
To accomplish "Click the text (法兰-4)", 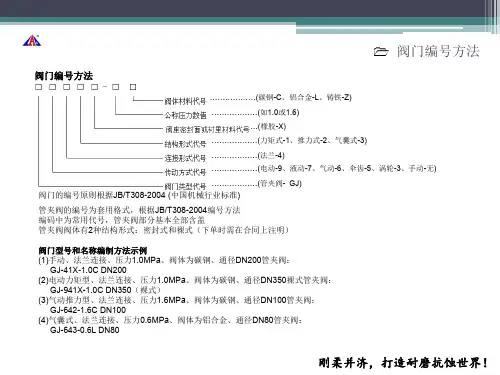I will point(271,155).
